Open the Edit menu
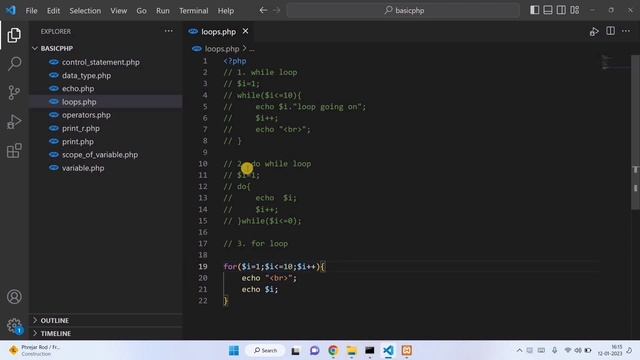Image resolution: width=640 pixels, height=360 pixels. 53,11
